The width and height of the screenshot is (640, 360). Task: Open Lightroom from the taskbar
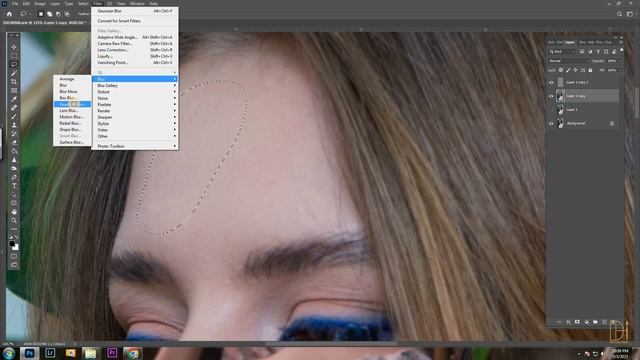(x=50, y=353)
